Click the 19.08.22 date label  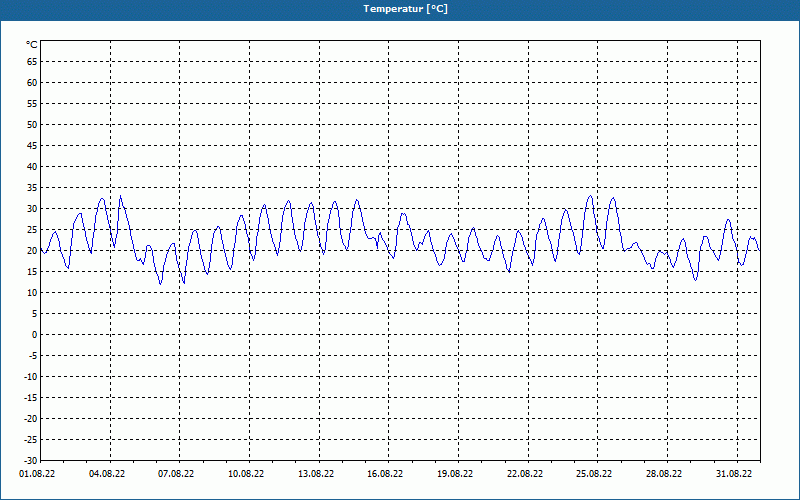(454, 474)
